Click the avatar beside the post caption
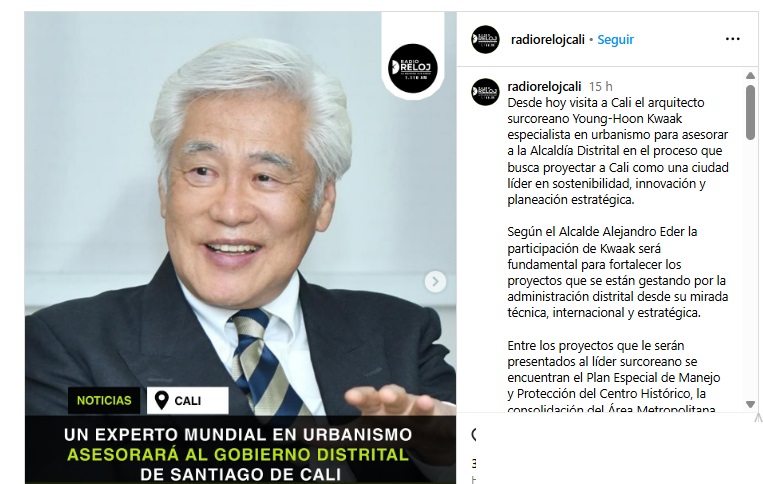The width and height of the screenshot is (763, 484). (x=485, y=92)
